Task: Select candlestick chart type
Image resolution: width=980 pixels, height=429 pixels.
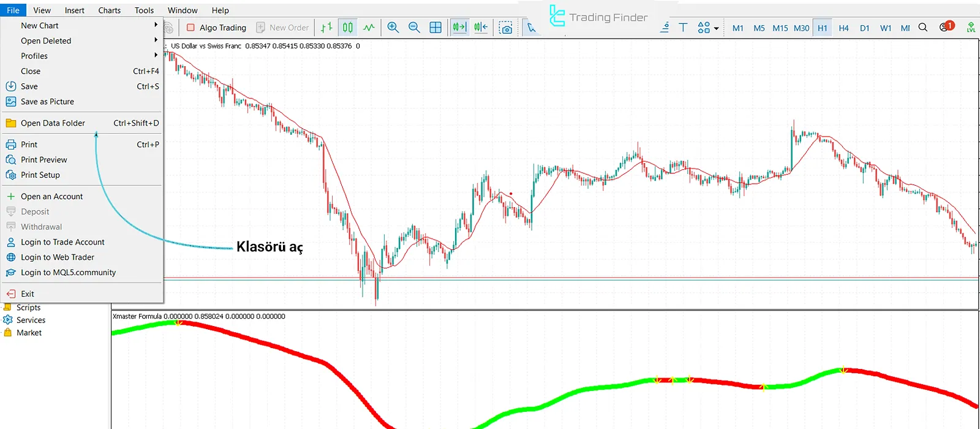Action: tap(348, 28)
